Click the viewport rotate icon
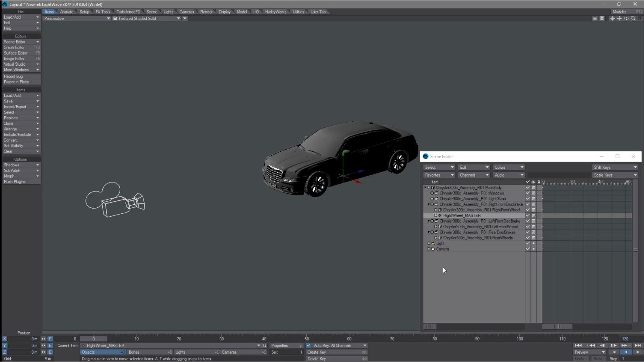The height and width of the screenshot is (362, 644). (x=626, y=19)
